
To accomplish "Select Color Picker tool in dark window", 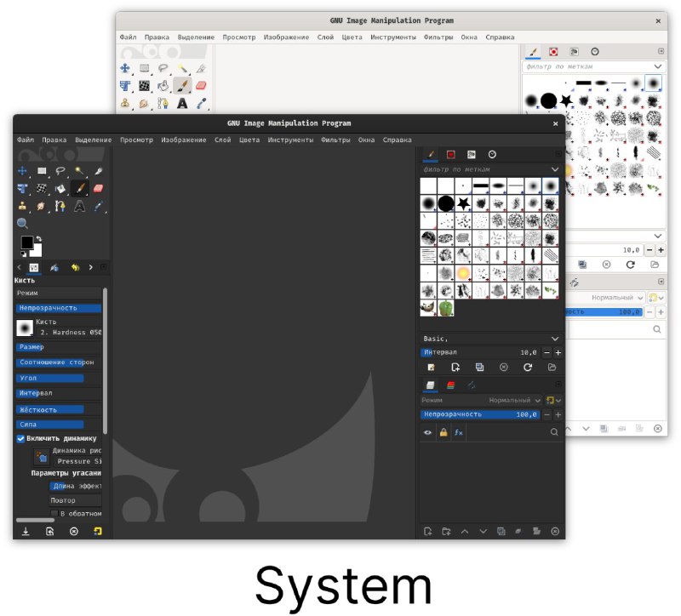I will pyautogui.click(x=99, y=206).
